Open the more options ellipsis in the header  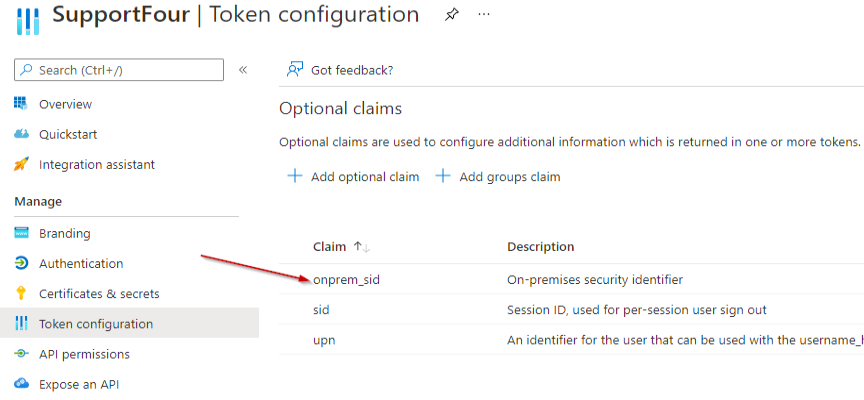484,15
